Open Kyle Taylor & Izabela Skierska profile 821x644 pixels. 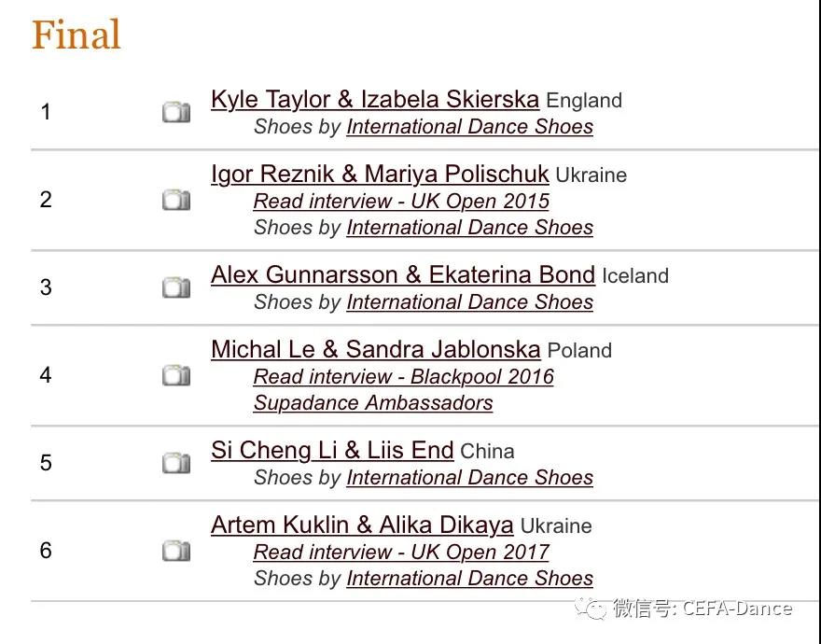pos(375,99)
